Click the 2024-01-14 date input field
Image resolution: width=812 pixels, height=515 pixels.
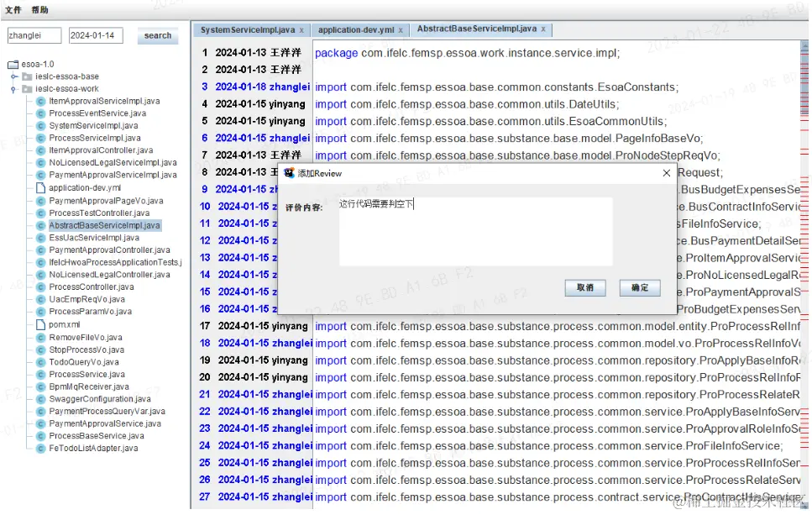(x=96, y=35)
